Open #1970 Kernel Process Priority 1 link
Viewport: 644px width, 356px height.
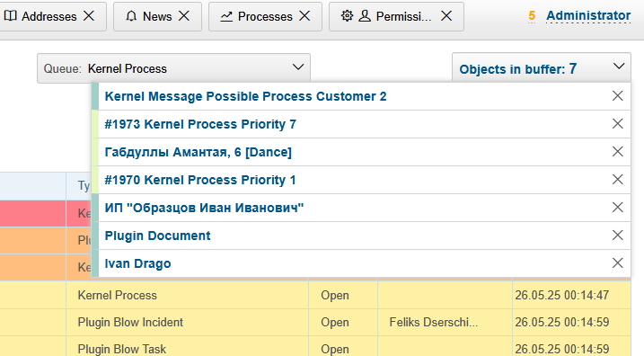tap(200, 180)
